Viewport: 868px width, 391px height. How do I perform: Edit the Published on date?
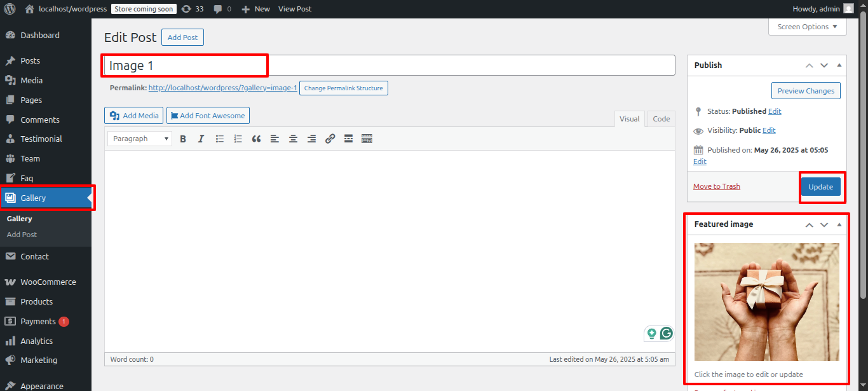tap(700, 161)
